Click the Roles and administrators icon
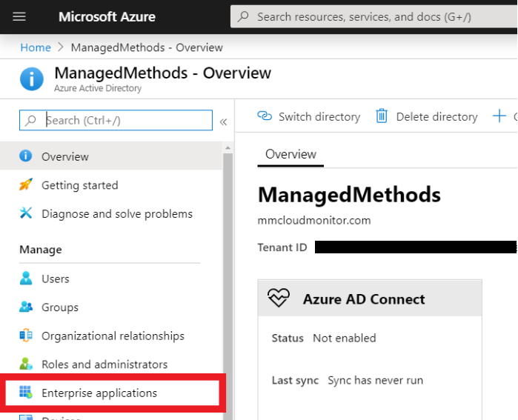The height and width of the screenshot is (420, 518). [x=26, y=364]
